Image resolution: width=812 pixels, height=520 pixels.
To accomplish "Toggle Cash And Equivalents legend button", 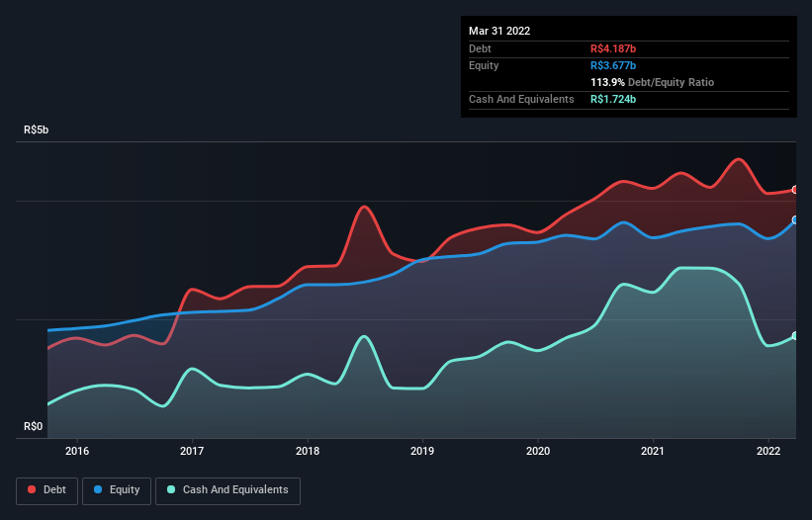I will 227,490.
